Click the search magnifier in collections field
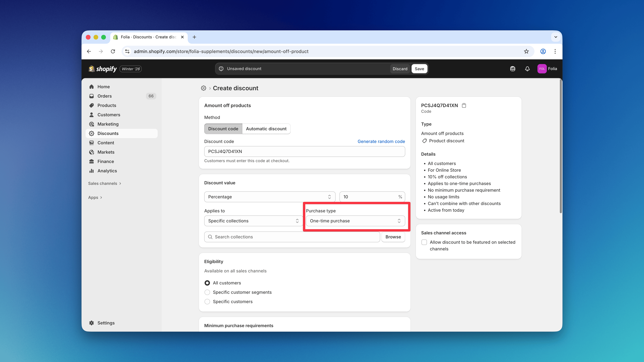Screen dimensions: 644x362 tap(210, 237)
